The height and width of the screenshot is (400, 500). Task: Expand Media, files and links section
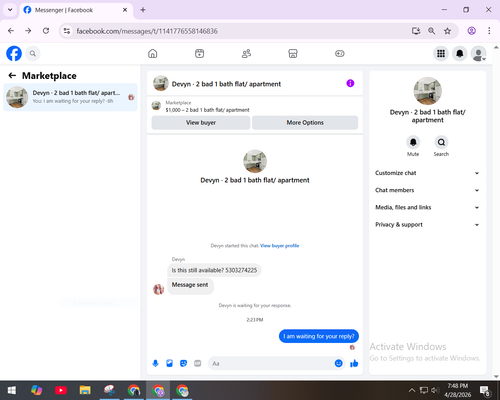pyautogui.click(x=427, y=207)
